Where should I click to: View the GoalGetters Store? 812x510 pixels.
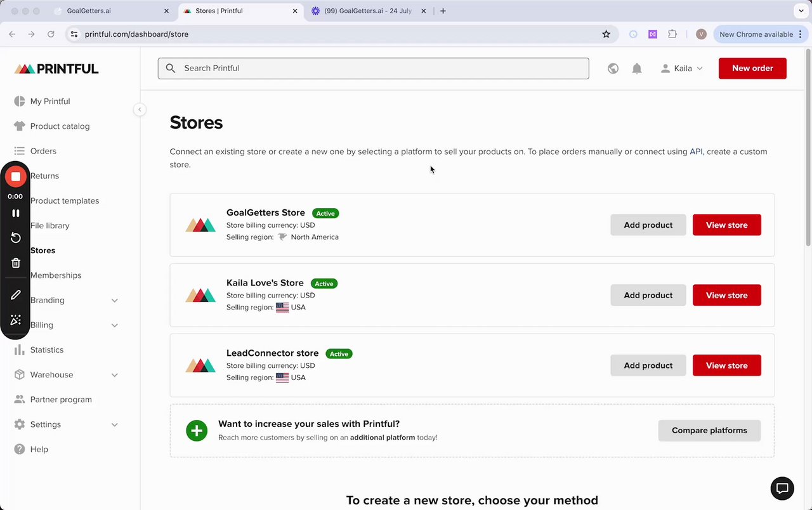coord(726,225)
